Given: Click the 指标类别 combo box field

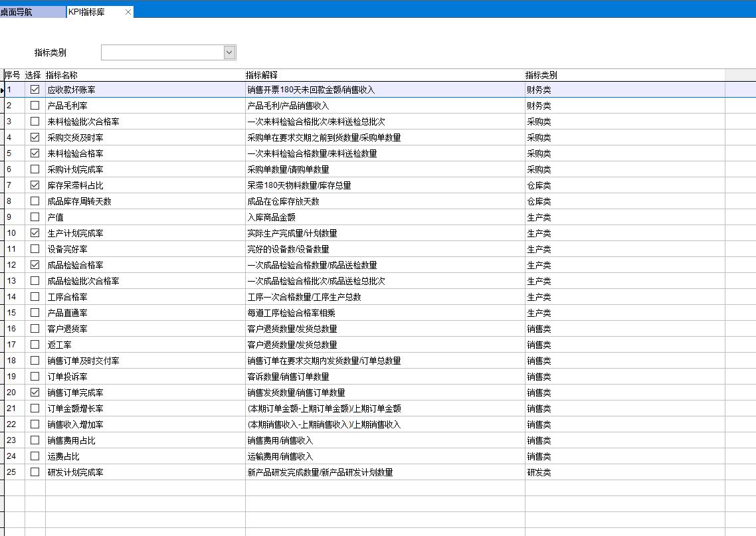Looking at the screenshot, I should [162, 52].
